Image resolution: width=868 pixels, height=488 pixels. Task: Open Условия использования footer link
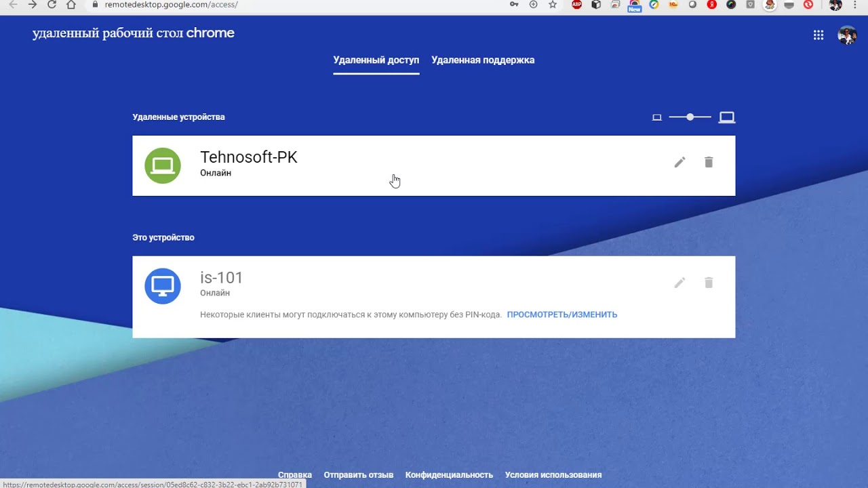tap(553, 475)
